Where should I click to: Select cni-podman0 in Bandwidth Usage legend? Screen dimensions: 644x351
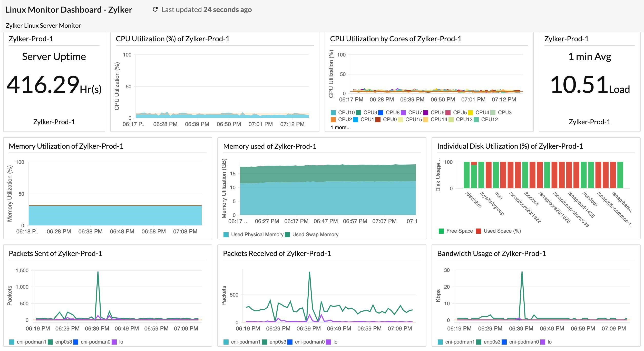tap(520, 342)
